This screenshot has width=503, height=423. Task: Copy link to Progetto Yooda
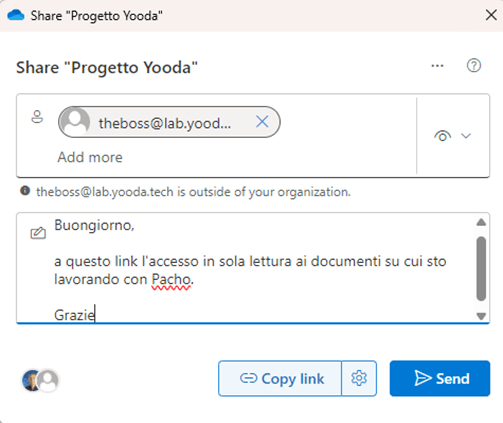280,378
